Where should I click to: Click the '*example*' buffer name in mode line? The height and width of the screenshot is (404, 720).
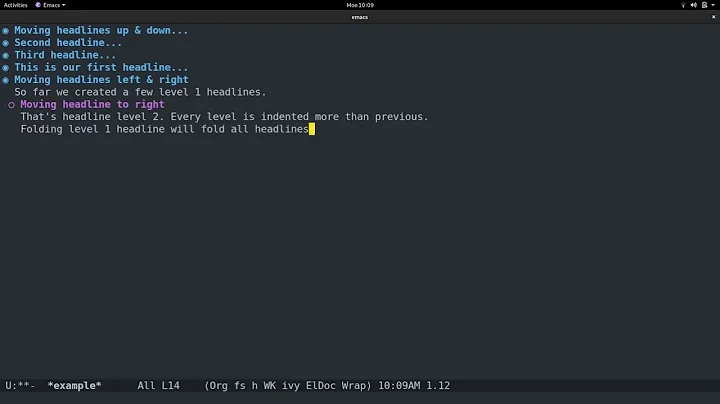pyautogui.click(x=74, y=386)
